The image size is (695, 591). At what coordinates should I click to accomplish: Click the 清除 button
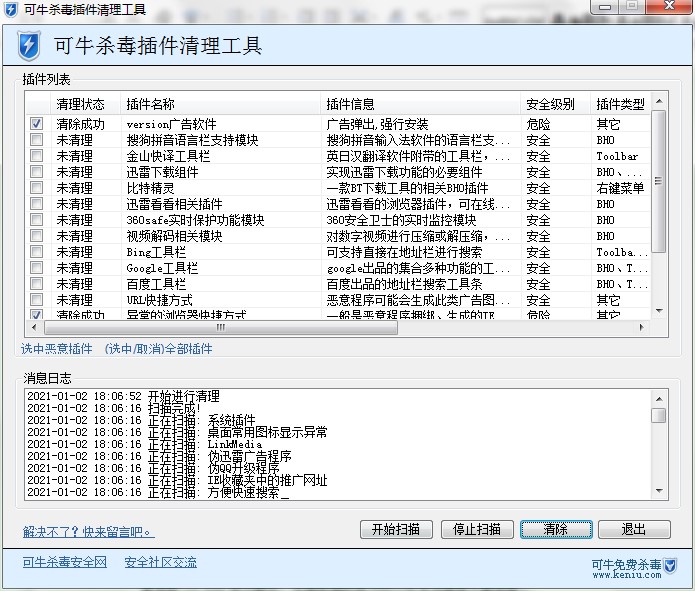[556, 529]
